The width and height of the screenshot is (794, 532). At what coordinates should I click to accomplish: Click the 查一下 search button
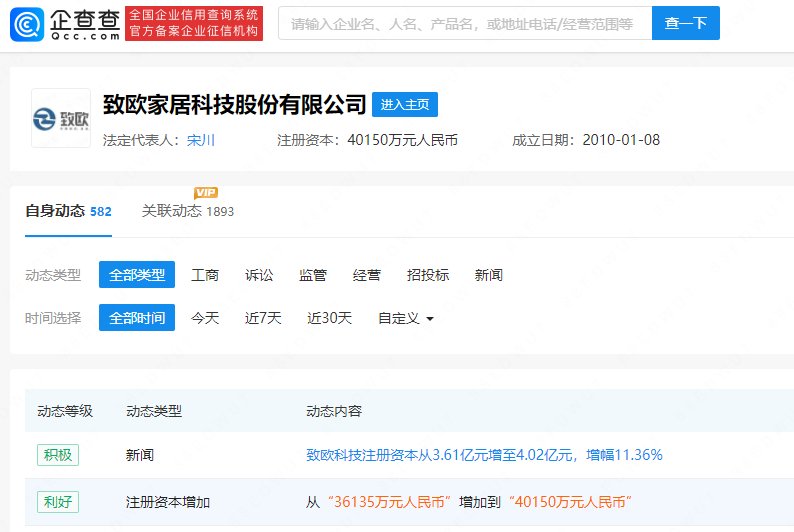tap(686, 23)
